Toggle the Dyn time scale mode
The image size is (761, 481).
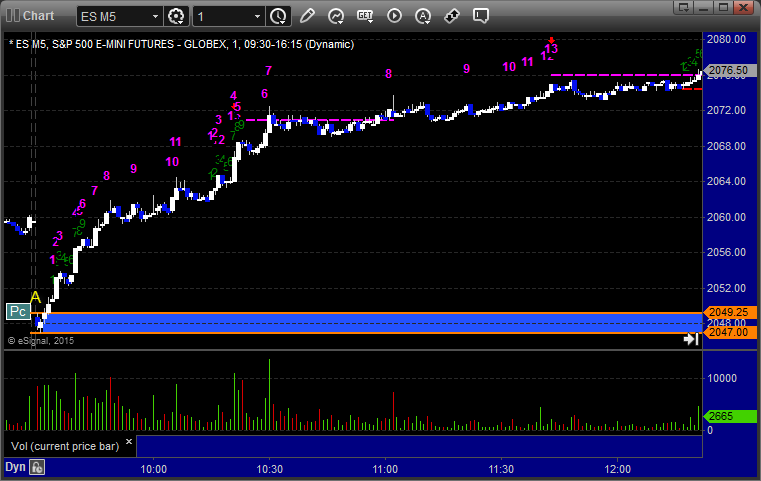pyautogui.click(x=14, y=467)
